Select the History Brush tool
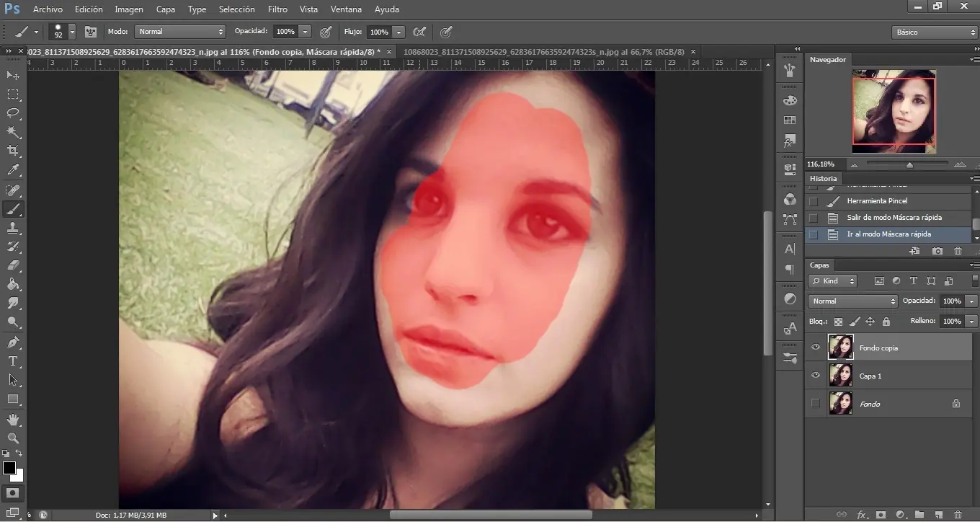 pyautogui.click(x=13, y=247)
